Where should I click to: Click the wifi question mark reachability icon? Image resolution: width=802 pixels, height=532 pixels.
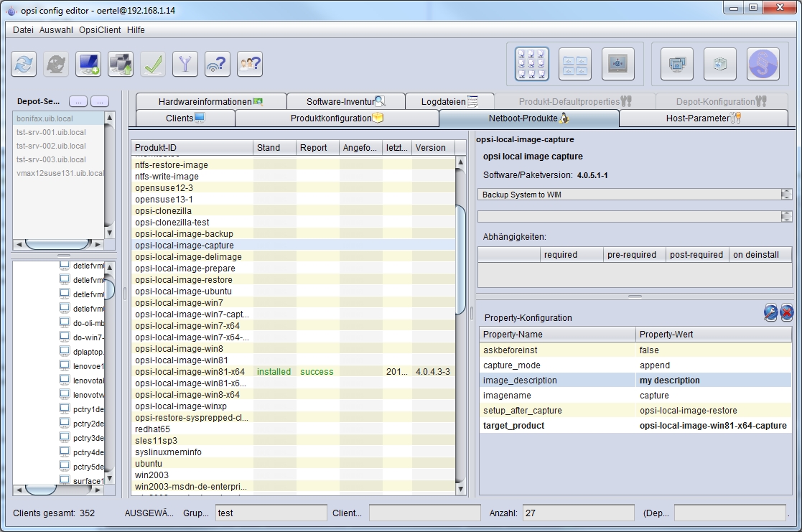pos(218,64)
